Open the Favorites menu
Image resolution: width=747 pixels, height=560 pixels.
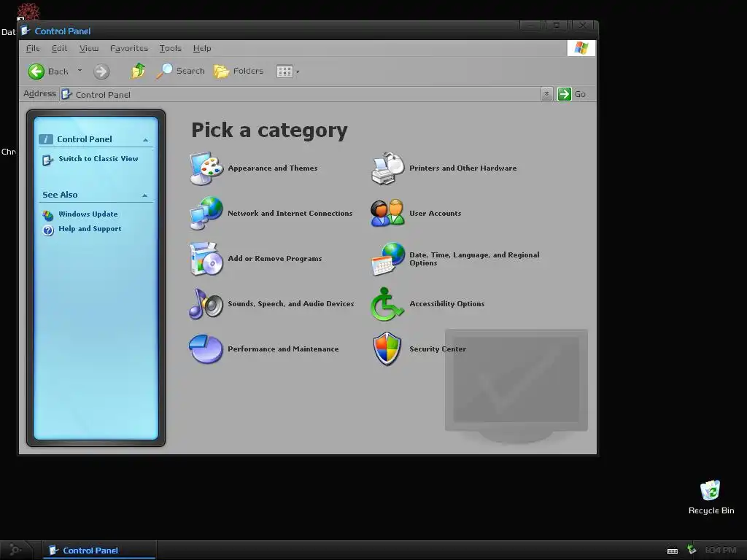[x=128, y=48]
